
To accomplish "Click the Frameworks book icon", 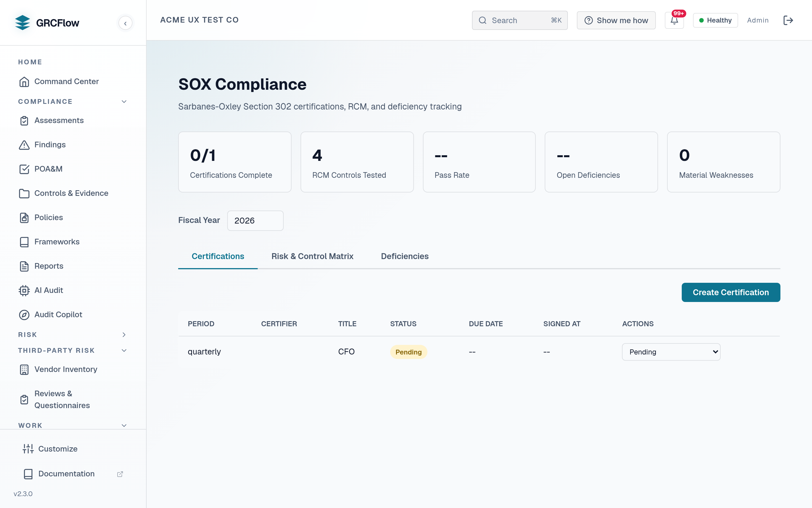I will coord(24,242).
